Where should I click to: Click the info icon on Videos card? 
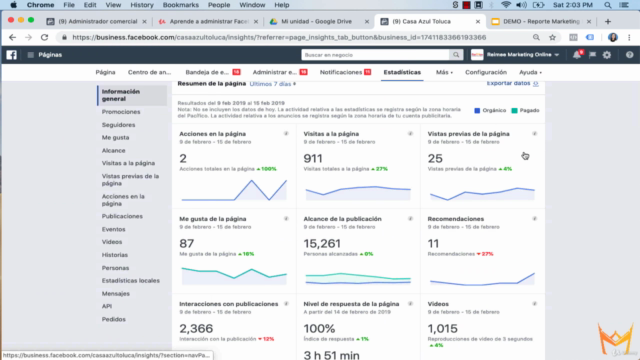tap(534, 304)
